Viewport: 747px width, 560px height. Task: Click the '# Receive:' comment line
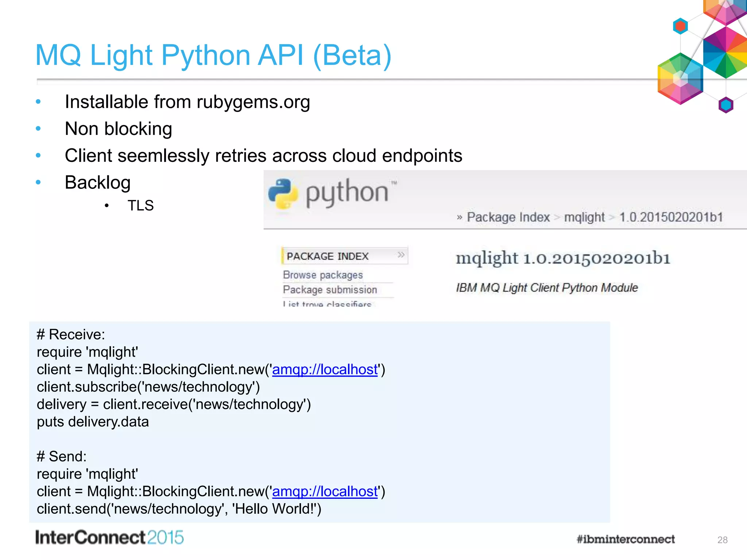pos(71,335)
